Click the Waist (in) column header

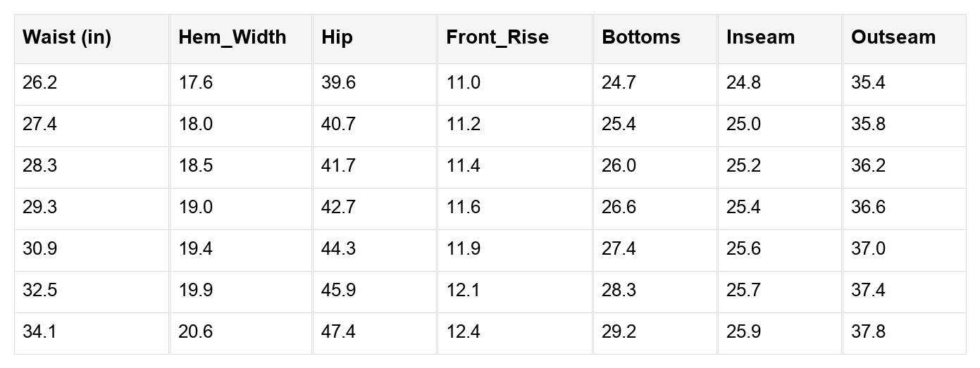[x=67, y=37]
